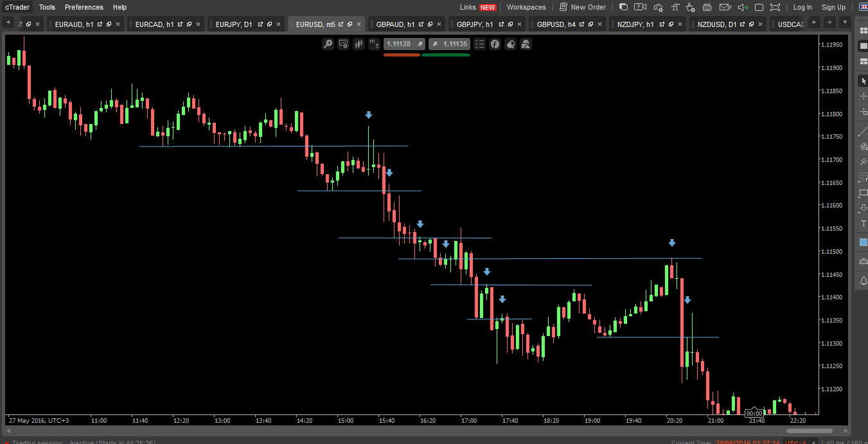Open the video help icon in top bar

tap(640, 7)
